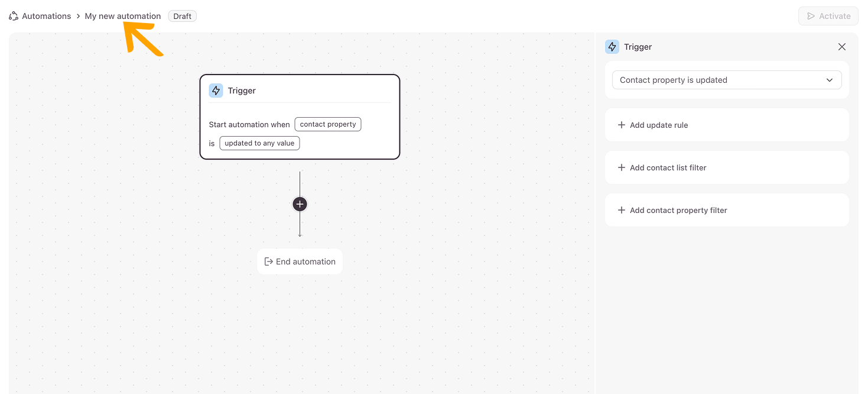Click the Automations icon in the breadcrumb

coord(14,16)
